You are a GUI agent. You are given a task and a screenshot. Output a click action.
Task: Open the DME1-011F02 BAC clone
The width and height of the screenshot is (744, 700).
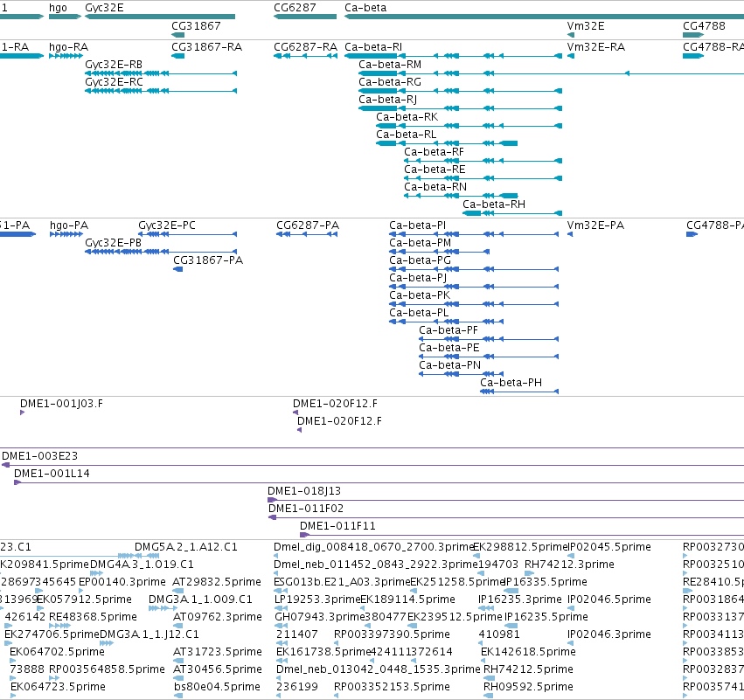point(306,509)
